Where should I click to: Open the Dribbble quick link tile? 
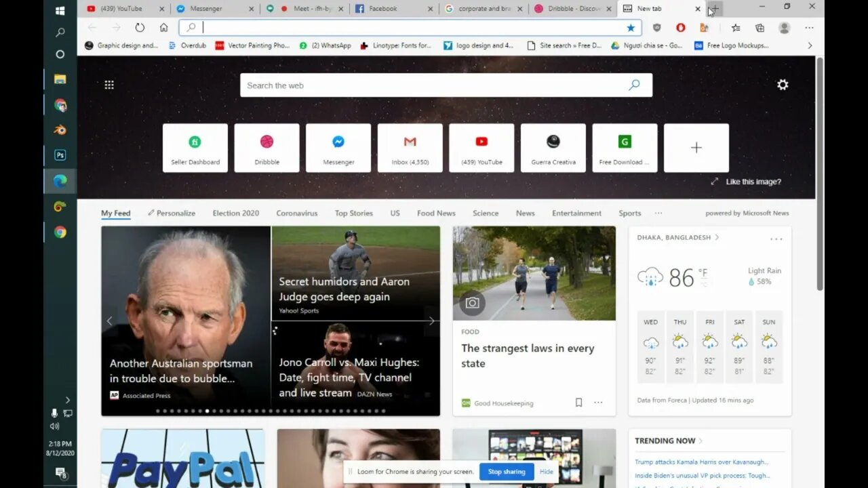tap(267, 148)
